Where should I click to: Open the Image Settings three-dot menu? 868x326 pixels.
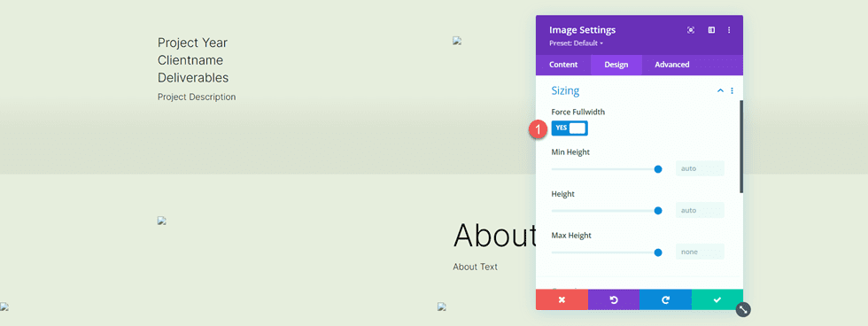coord(729,30)
